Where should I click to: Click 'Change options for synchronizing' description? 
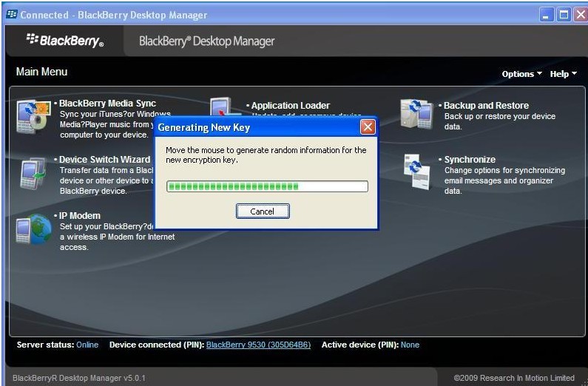[504, 180]
